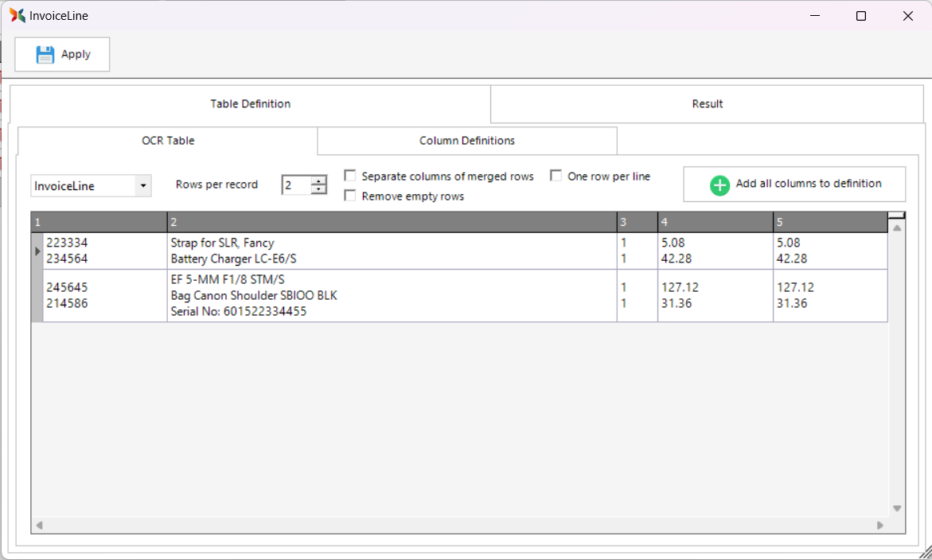Viewport: 932px width, 560px height.
Task: Open the InvoiceLine table dropdown
Action: [x=142, y=186]
